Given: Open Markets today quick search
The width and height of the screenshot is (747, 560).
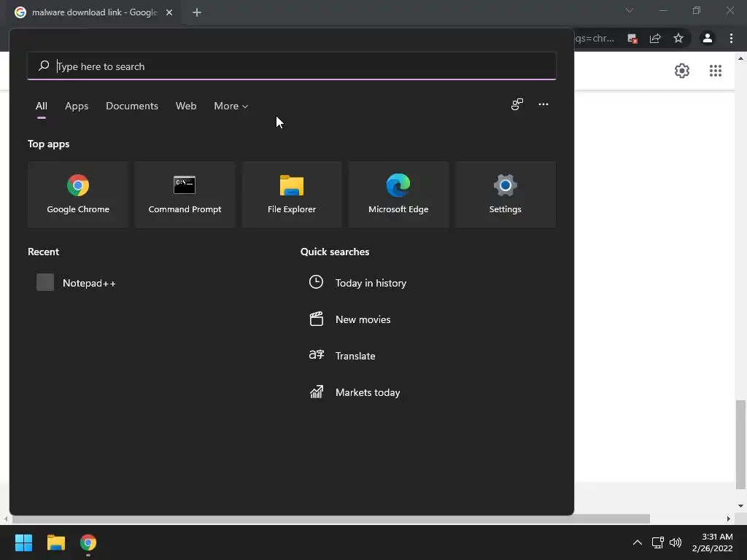Looking at the screenshot, I should point(355,392).
